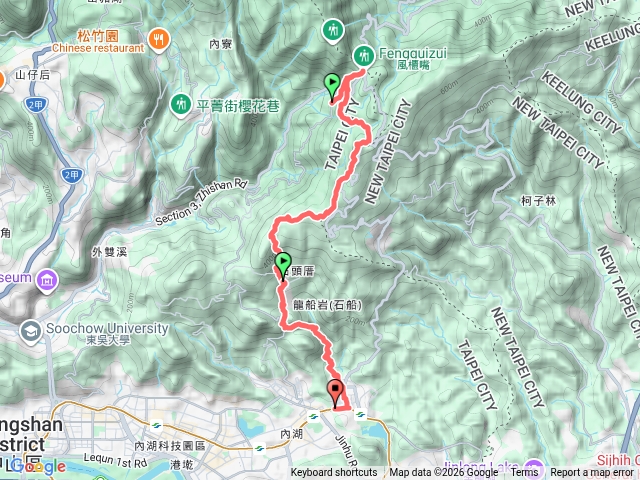Screen dimensions: 640x480
Task: Select the 平菁街櫻花巷 park marker
Action: 180,105
